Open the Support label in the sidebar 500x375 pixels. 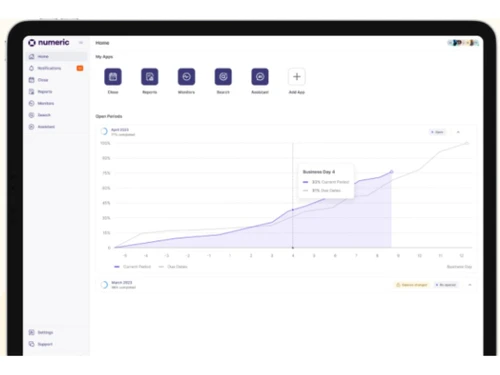45,344
